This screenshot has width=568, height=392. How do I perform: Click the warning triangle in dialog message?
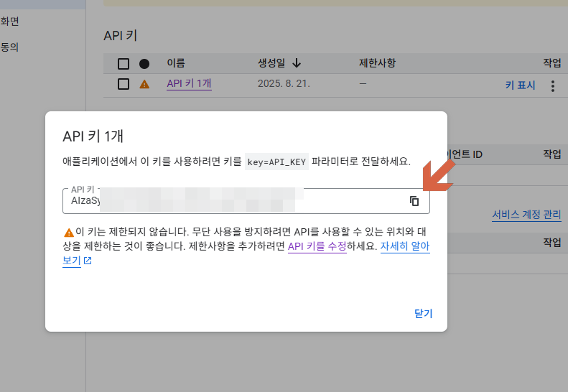68,232
